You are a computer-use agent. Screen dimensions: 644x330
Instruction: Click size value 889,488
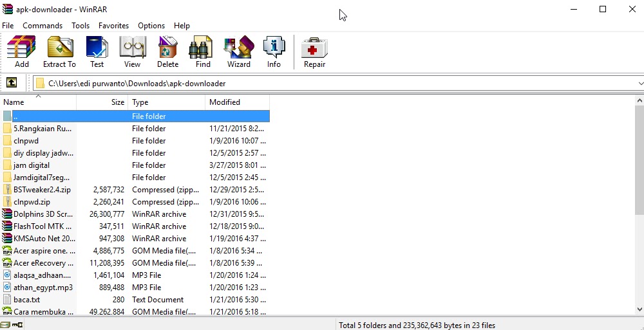click(x=111, y=288)
